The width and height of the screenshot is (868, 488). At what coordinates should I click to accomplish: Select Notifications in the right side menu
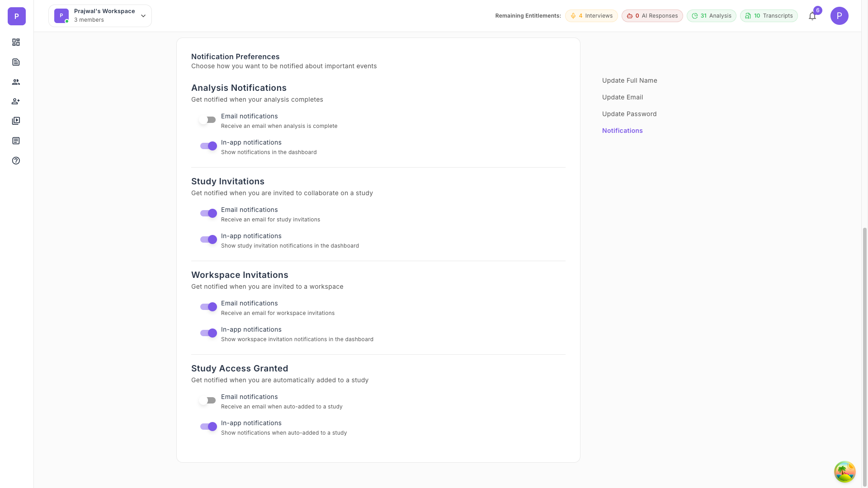622,131
